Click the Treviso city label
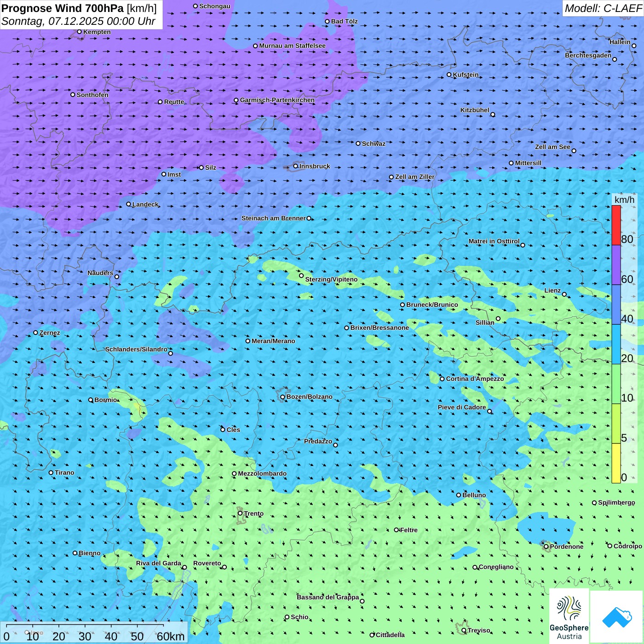The image size is (644, 644). 479,630
